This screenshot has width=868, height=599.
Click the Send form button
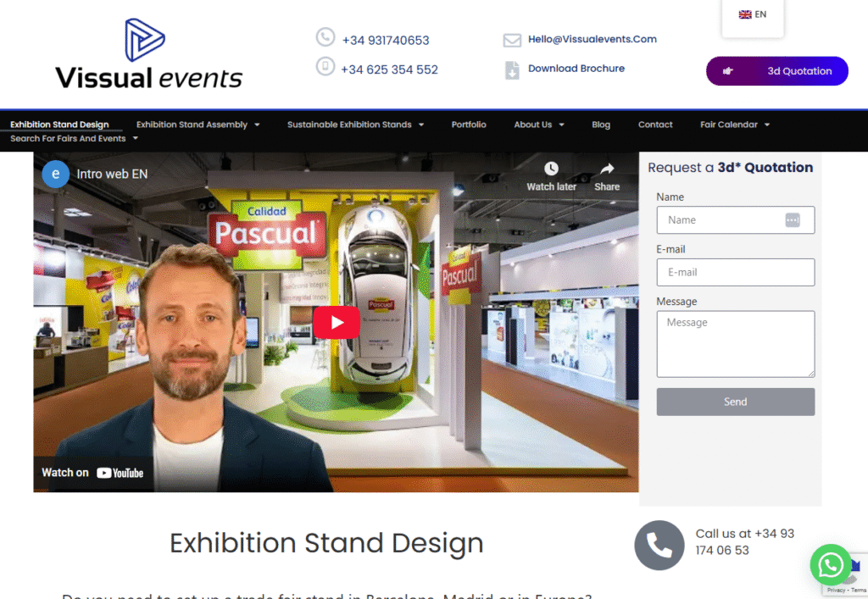(735, 402)
